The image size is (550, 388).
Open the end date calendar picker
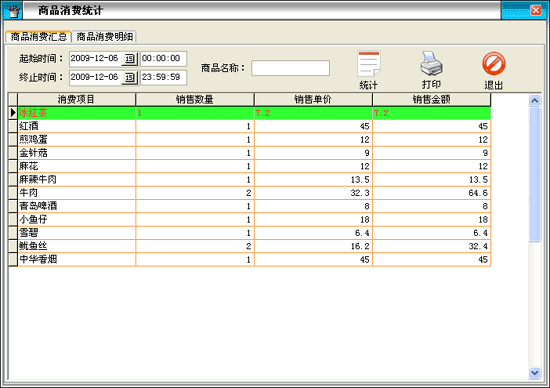(x=129, y=78)
